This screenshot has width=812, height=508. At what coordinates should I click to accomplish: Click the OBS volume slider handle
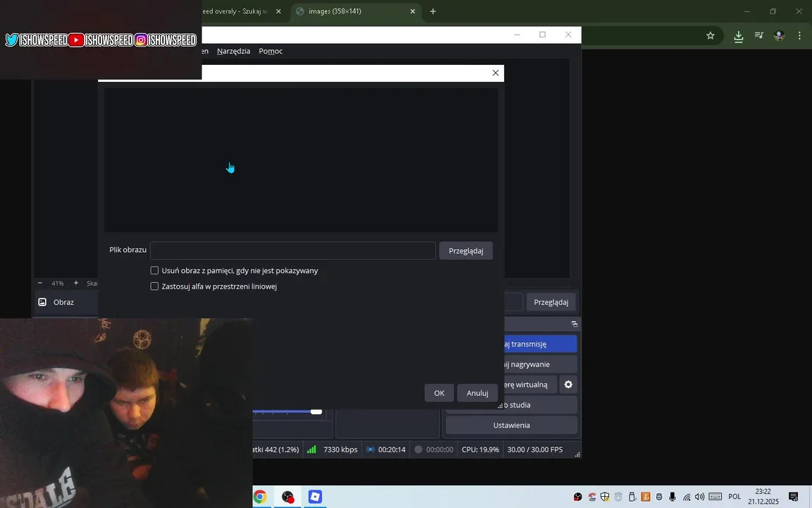coord(316,411)
